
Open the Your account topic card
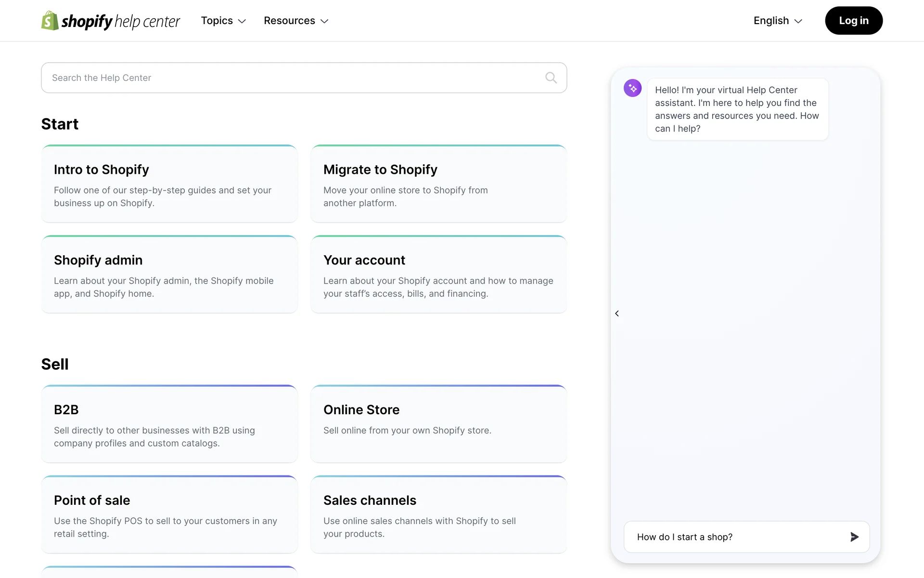438,275
